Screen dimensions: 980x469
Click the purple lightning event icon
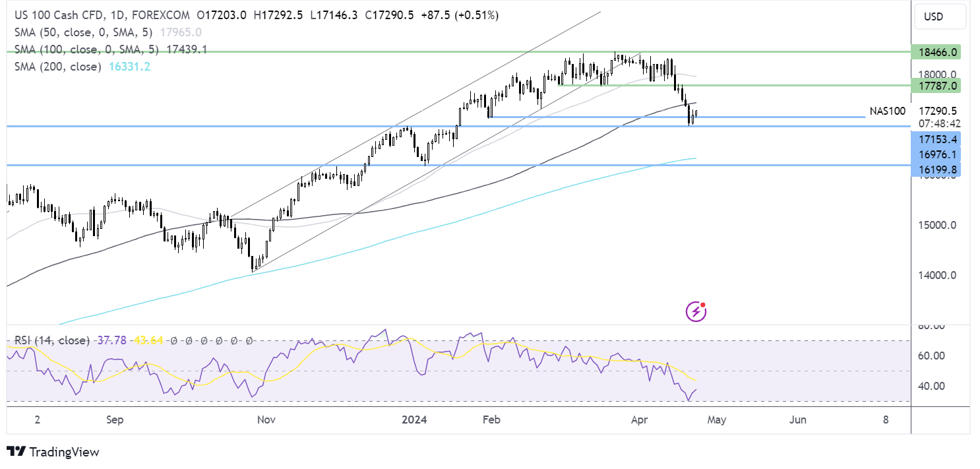[696, 311]
